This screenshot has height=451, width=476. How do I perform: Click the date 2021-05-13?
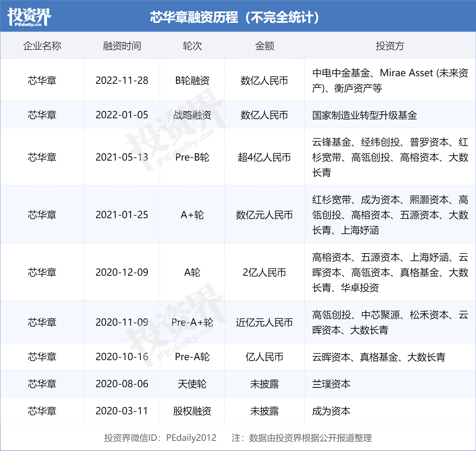point(122,157)
